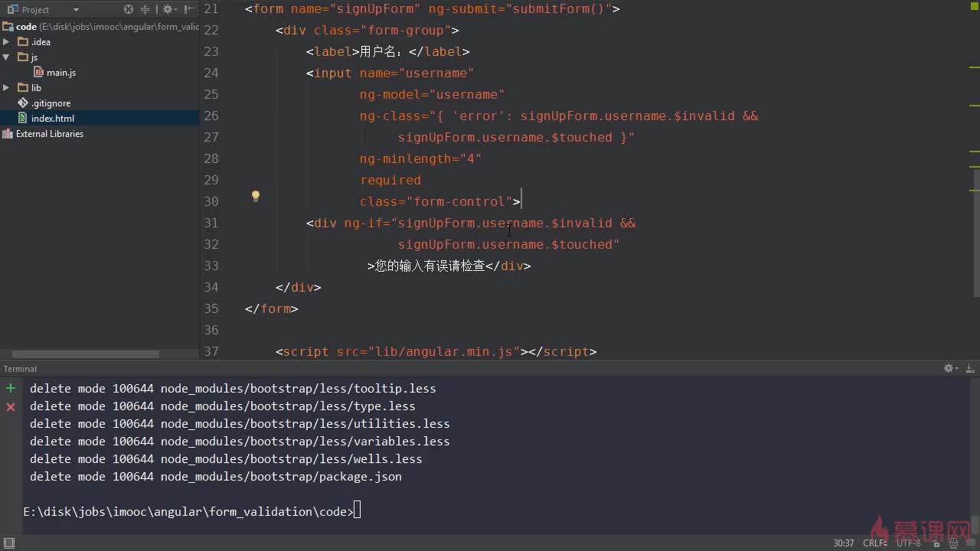Click the terminal command prompt input
Screen dimensions: 980x551
(x=357, y=511)
